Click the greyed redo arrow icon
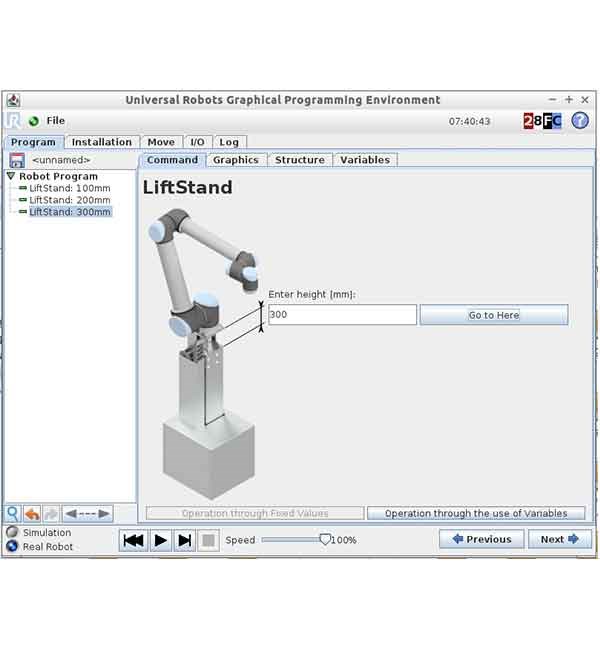The height and width of the screenshot is (650, 600). [51, 514]
